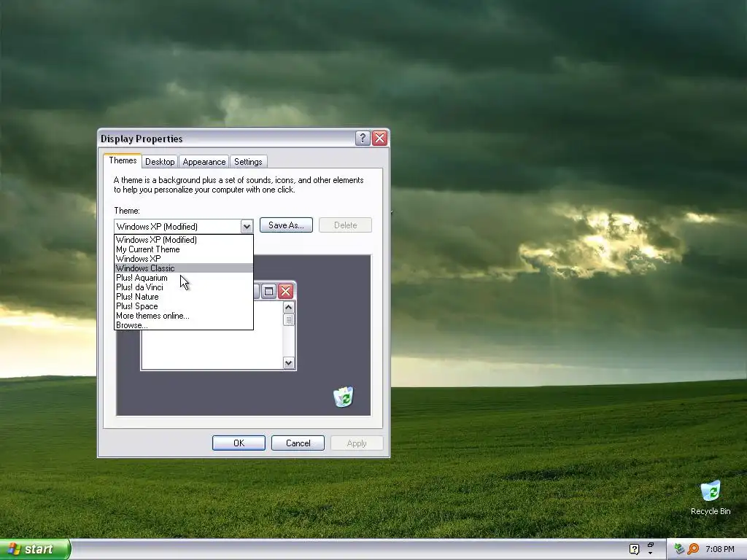747x560 pixels.
Task: Open the Recycle Bin on the desktop
Action: [711, 497]
